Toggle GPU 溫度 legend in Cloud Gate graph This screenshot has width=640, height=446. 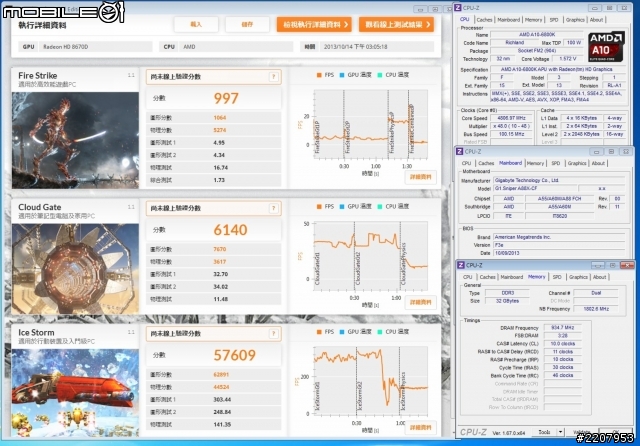356,206
